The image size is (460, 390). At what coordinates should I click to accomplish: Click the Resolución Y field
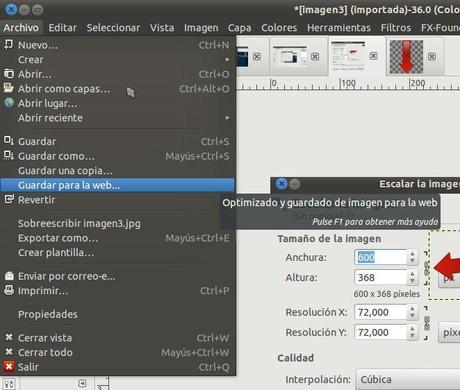point(380,332)
